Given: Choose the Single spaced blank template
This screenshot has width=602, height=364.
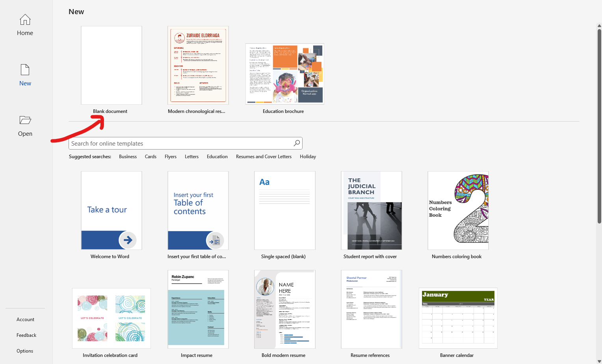Looking at the screenshot, I should pos(284,211).
